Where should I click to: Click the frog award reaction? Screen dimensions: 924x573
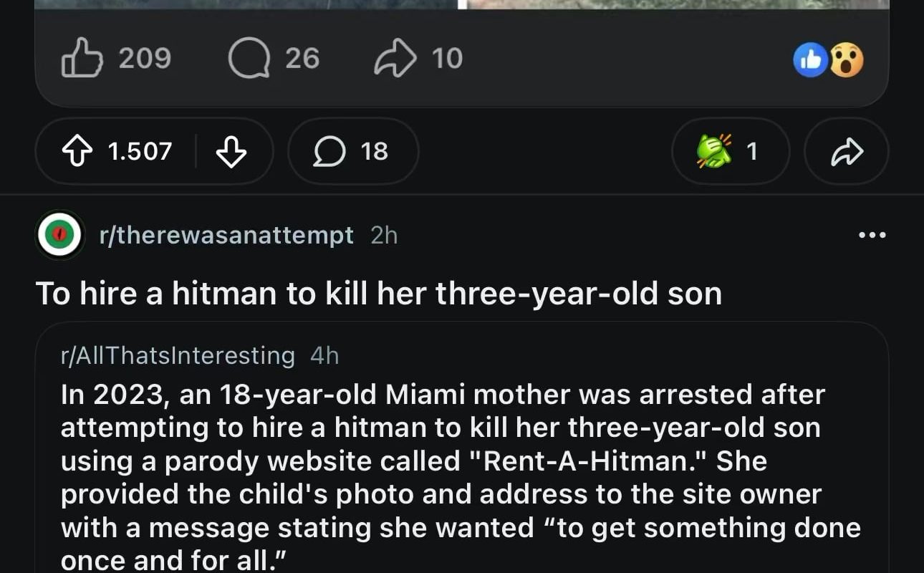(729, 151)
